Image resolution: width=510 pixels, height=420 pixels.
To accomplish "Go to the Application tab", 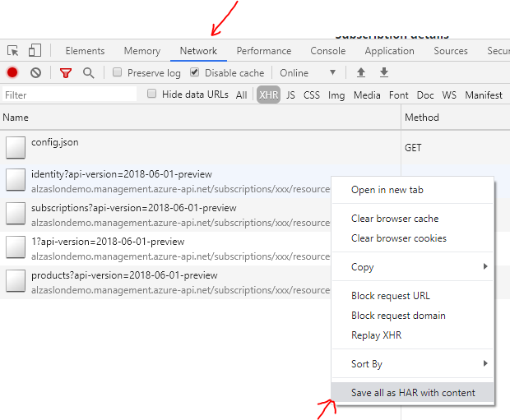I will (389, 51).
